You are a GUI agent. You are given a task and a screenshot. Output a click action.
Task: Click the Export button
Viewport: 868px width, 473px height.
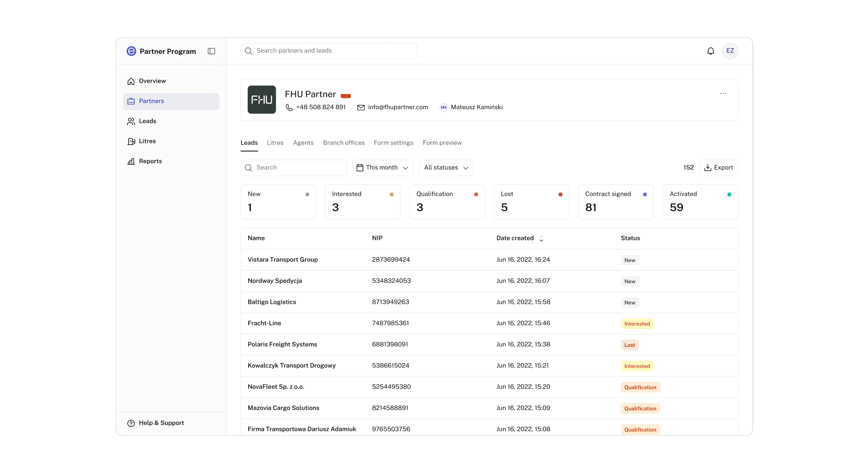click(x=718, y=168)
